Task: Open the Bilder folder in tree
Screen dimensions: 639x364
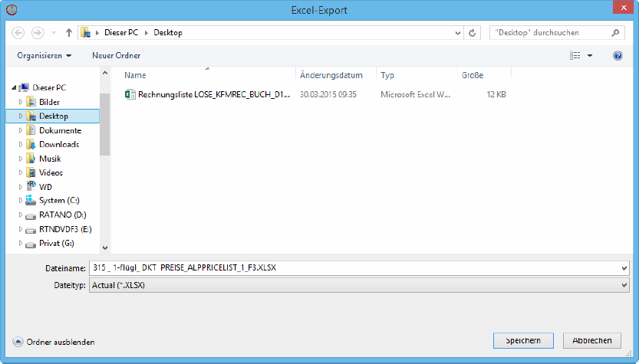Action: [x=49, y=102]
